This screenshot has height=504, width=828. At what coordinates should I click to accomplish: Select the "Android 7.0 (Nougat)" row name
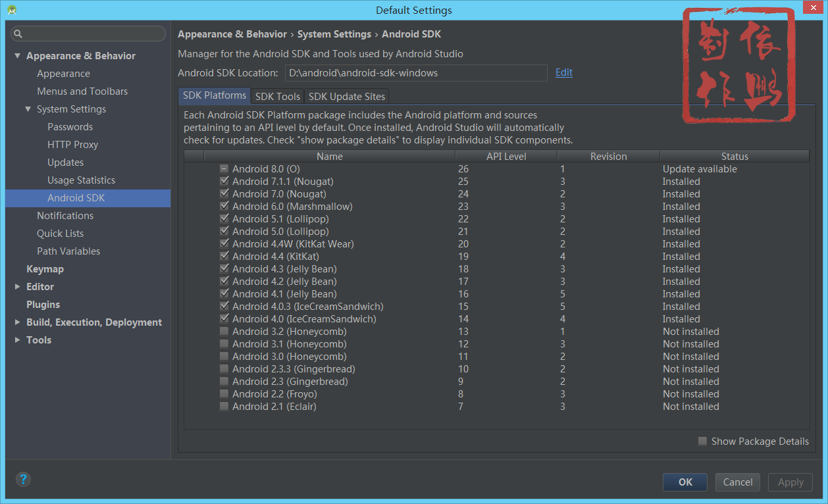click(279, 194)
